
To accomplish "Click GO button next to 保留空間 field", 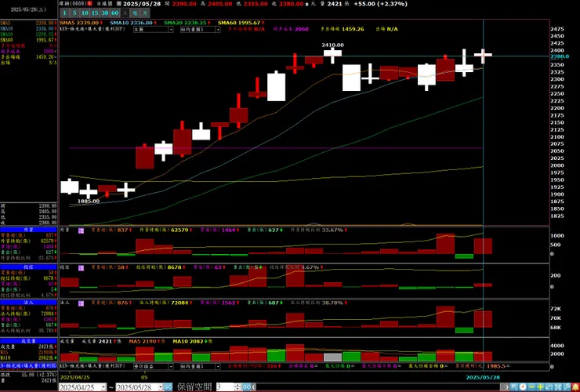I will (x=247, y=387).
